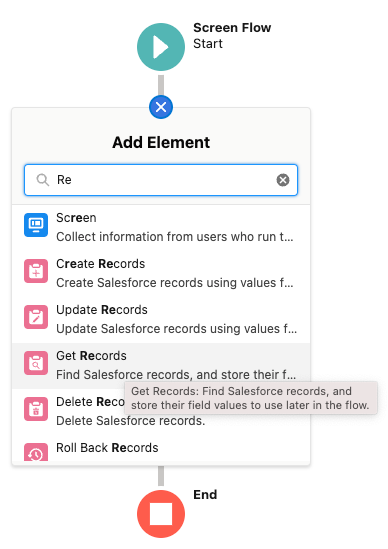Click the Update Records pencil icon
This screenshot has width=388, height=549.
36,317
